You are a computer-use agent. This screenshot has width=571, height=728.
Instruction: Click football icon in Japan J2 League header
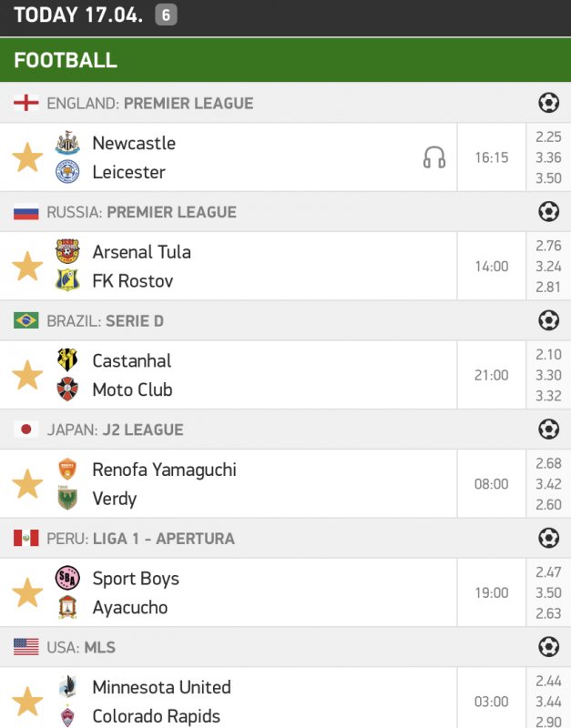548,430
